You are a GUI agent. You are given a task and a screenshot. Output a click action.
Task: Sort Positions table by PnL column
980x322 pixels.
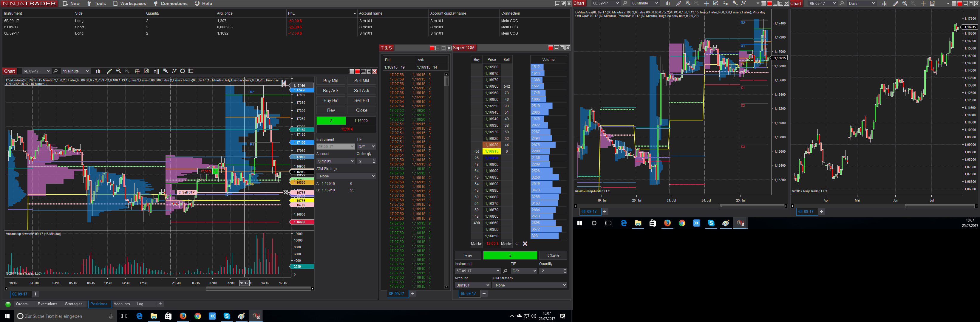(321, 13)
